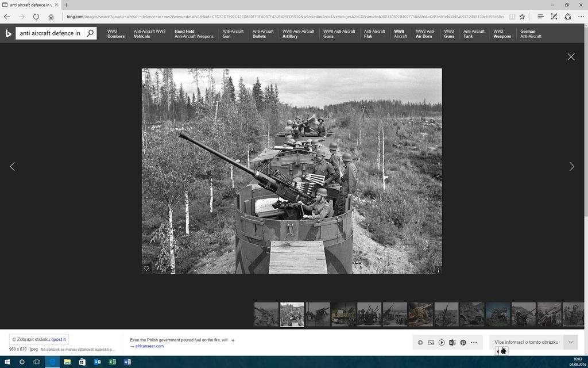Select 'Anti-Aircraft Gun' suggestion
This screenshot has width=588, height=368.
tap(233, 34)
